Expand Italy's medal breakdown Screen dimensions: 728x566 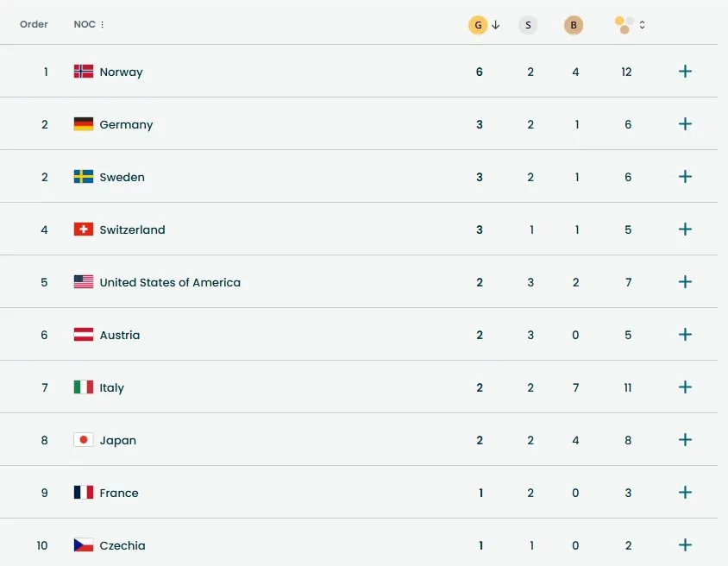685,387
